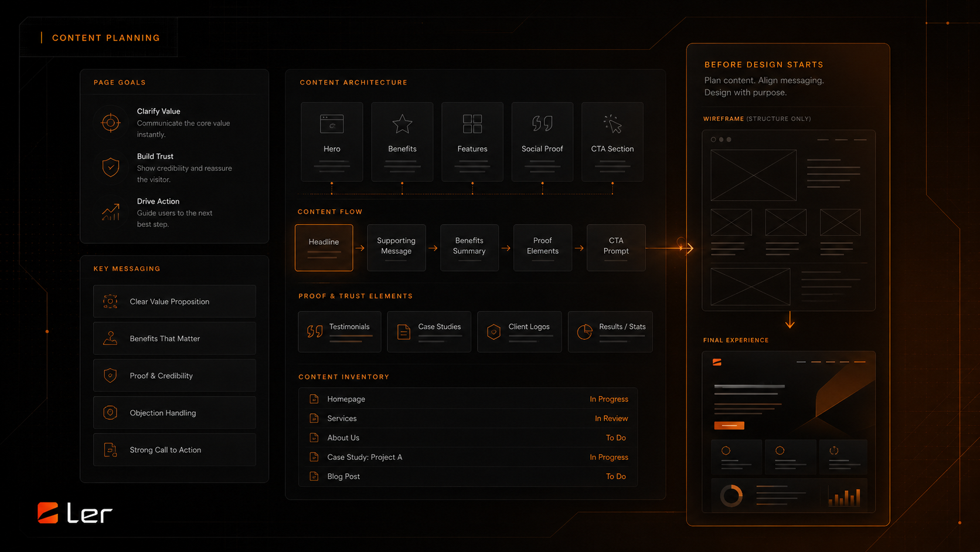
Task: Click the Ler logo at bottom left
Action: tap(74, 513)
